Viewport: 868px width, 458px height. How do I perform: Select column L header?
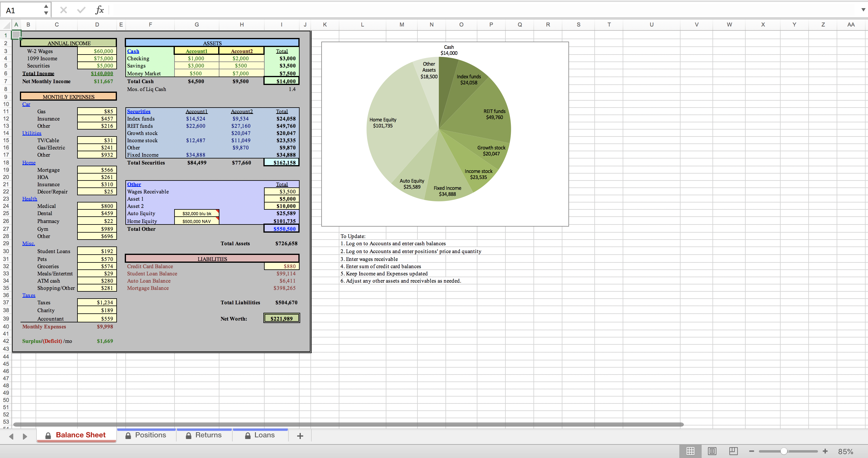point(362,25)
